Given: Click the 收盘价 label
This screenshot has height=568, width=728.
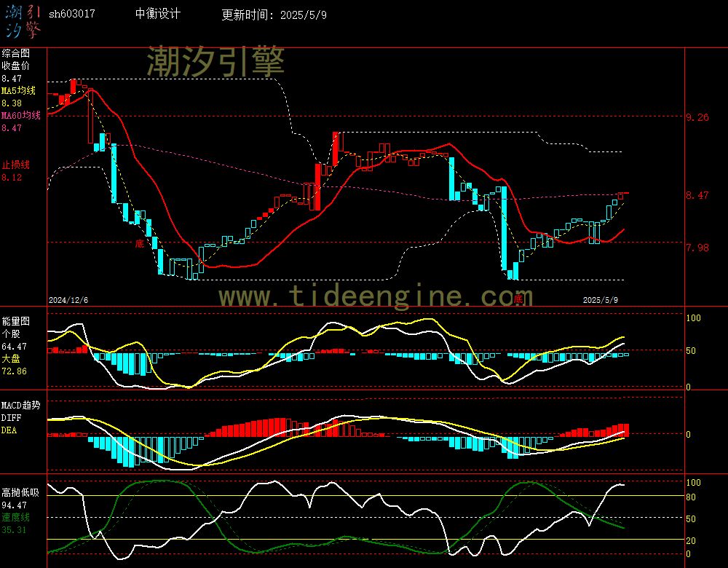Looking at the screenshot, I should tap(16, 66).
